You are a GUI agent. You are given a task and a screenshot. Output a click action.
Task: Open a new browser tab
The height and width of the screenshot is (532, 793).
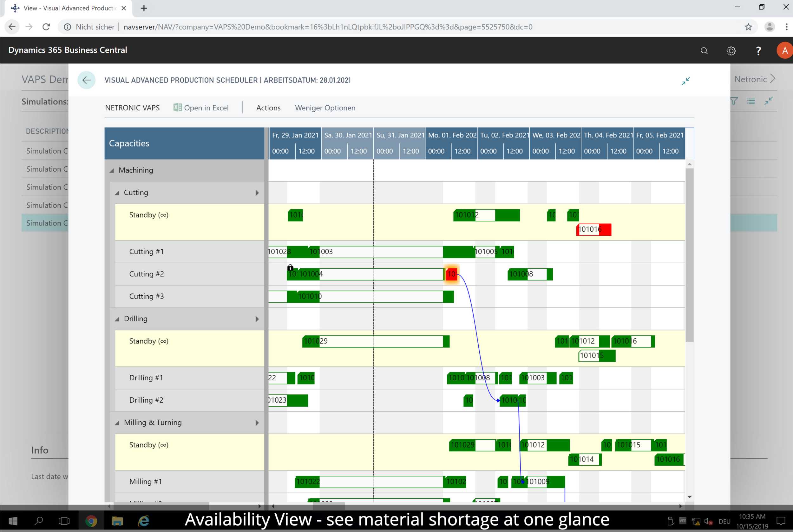pos(144,8)
